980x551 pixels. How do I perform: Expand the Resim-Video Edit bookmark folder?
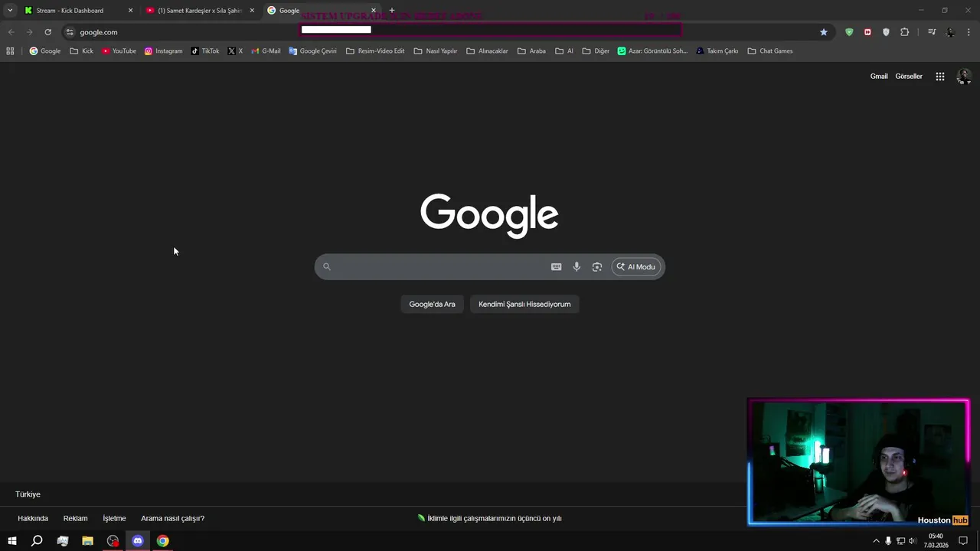375,51
